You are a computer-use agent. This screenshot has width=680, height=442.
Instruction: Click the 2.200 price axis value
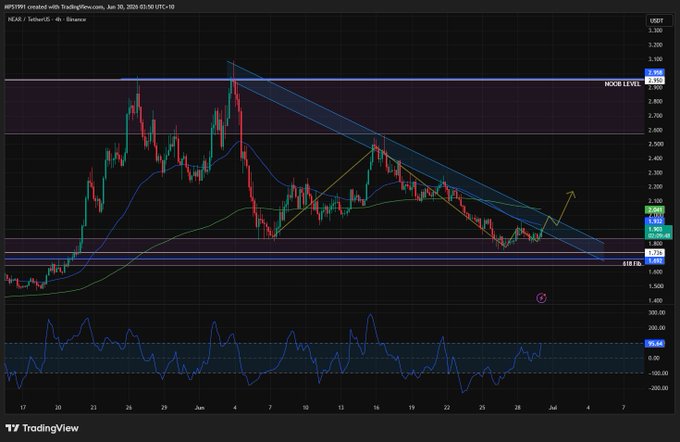point(655,187)
